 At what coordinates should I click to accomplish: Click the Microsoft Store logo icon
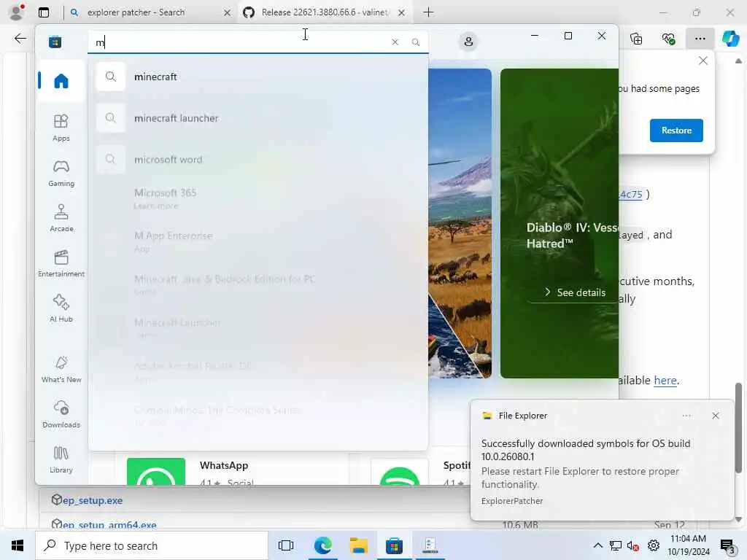pos(55,42)
